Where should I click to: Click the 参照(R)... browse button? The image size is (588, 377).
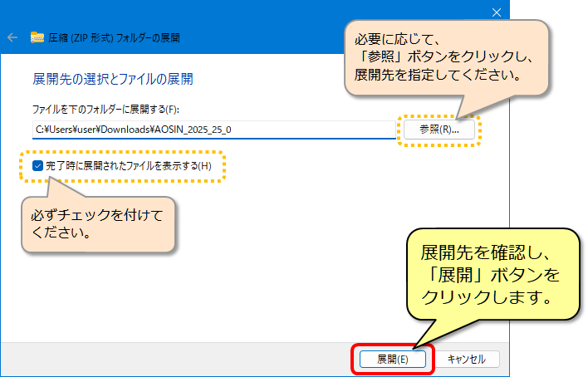[439, 130]
